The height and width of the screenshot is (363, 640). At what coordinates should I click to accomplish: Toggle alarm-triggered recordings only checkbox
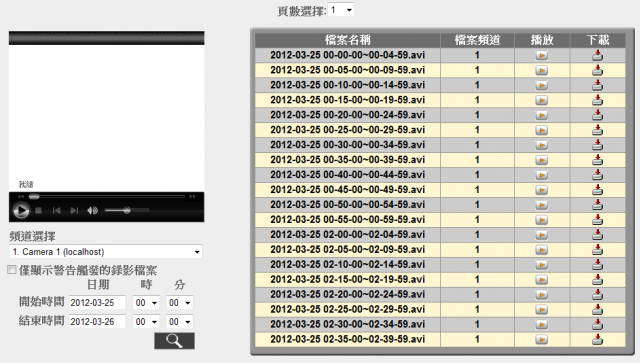(x=12, y=269)
